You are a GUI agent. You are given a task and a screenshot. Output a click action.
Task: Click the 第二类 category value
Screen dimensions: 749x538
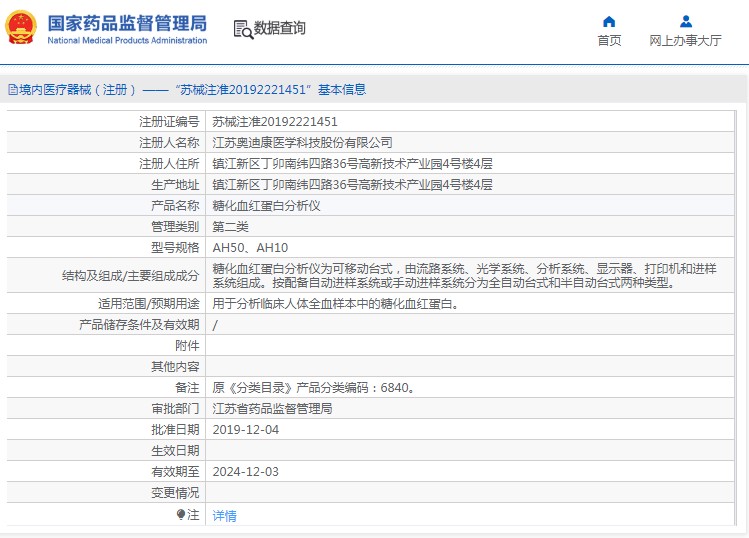coord(230,227)
